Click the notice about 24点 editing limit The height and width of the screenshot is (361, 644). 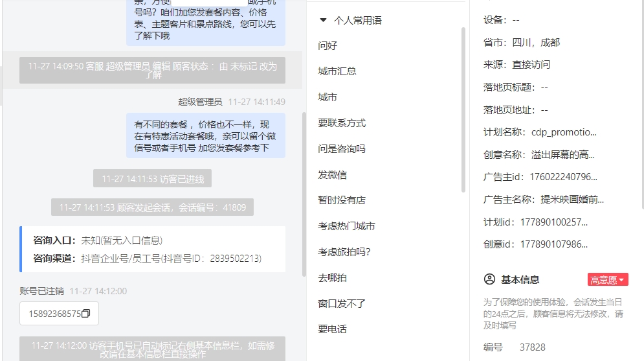[x=553, y=314]
